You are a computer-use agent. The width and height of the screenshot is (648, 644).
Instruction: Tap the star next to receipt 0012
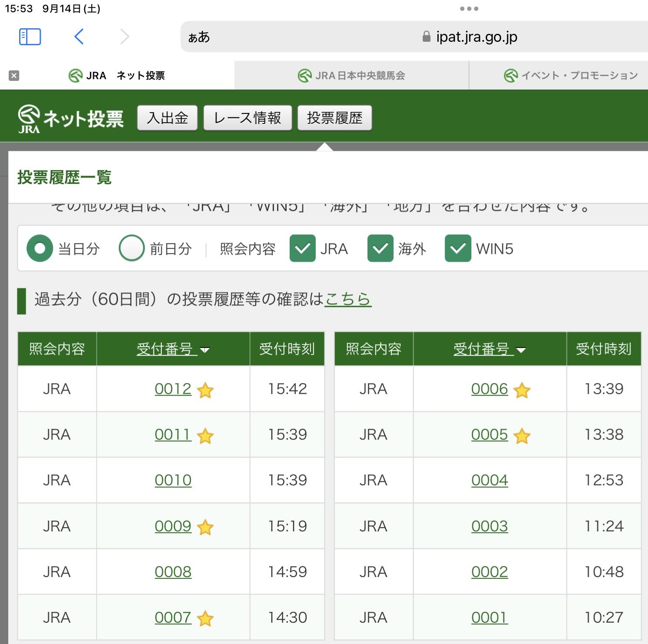(x=205, y=390)
